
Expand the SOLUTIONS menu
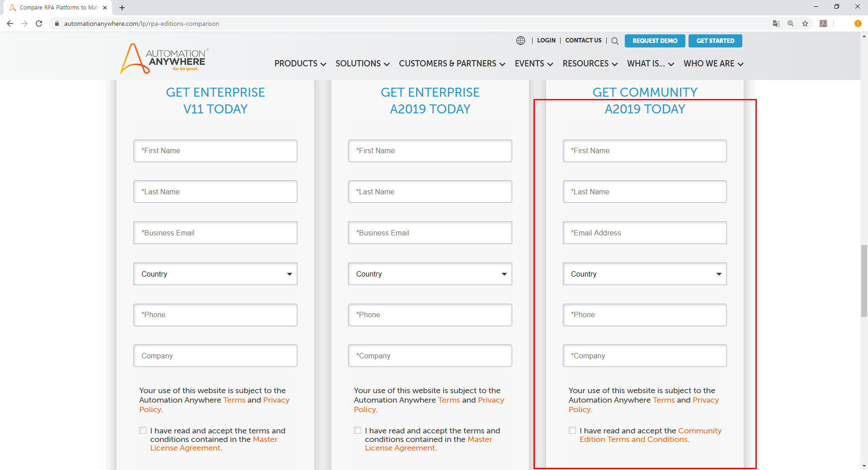[x=363, y=64]
